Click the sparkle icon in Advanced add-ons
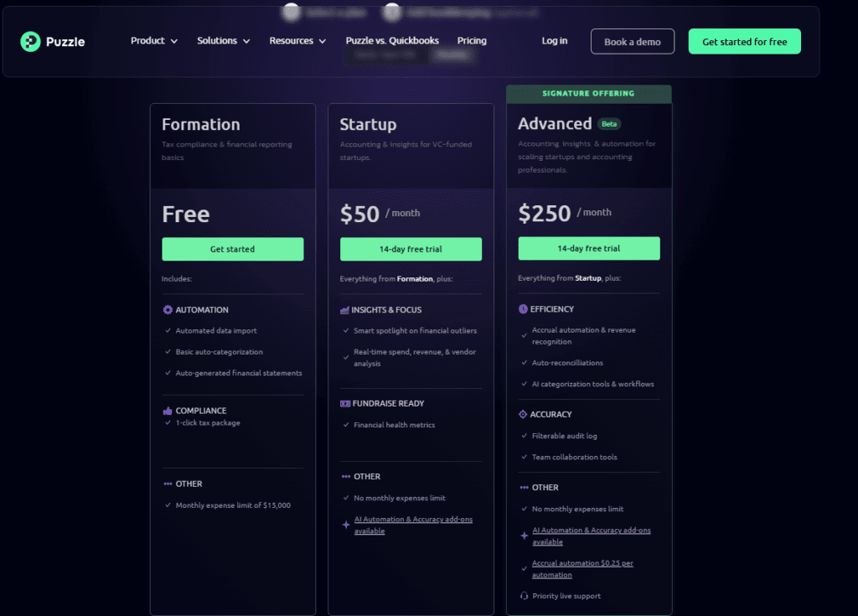This screenshot has width=858, height=616. 525,536
